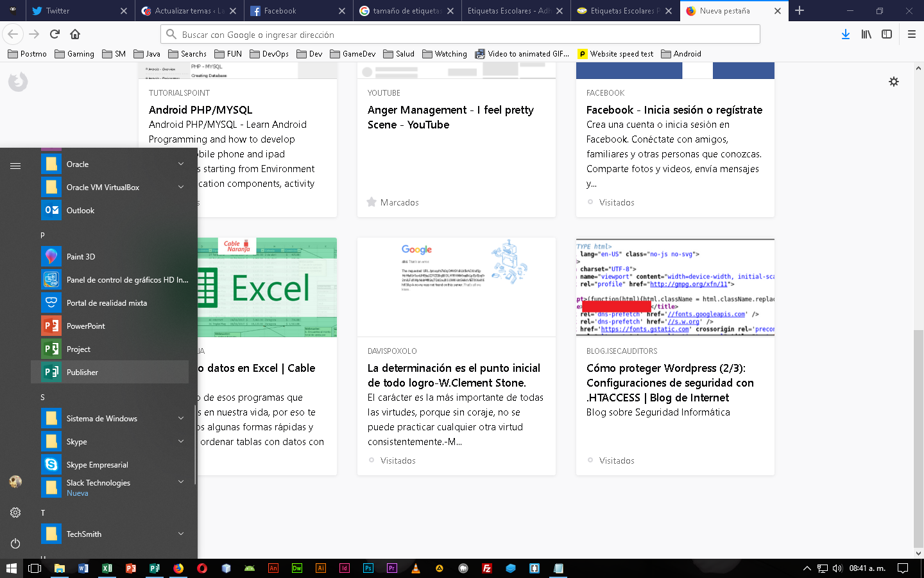Launch VLC from the taskbar
This screenshot has height=578, width=924.
[416, 568]
